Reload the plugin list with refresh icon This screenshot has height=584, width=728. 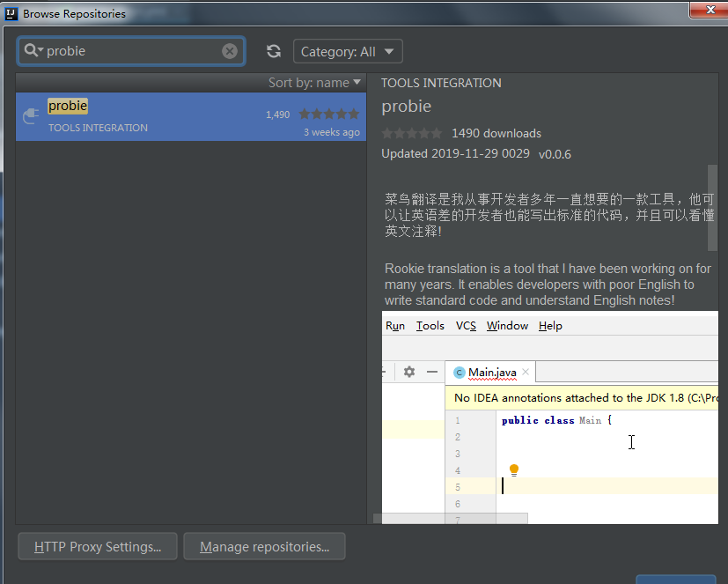coord(274,51)
